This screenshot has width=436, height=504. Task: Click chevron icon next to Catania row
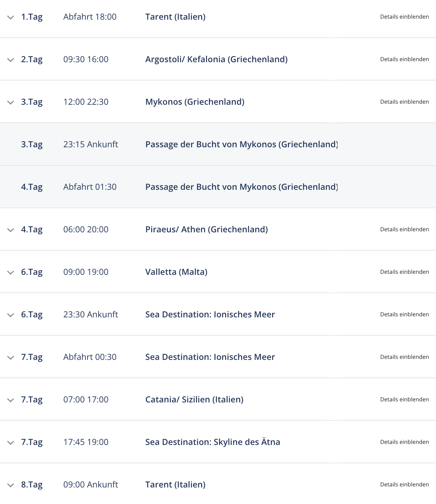pos(11,400)
